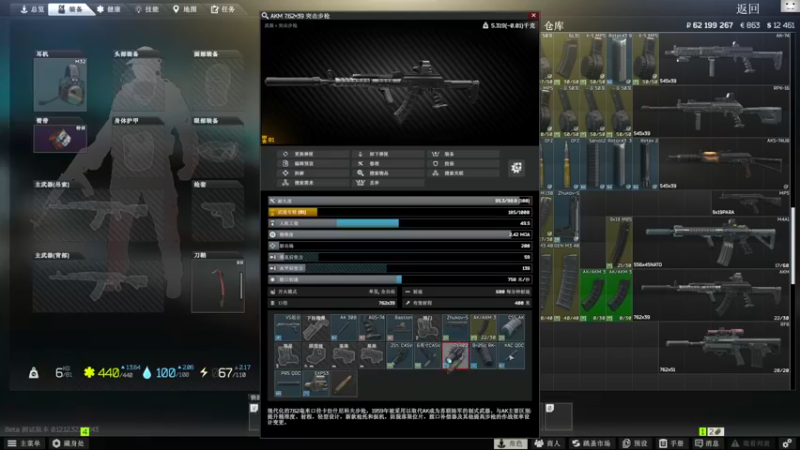Choose 编辑预设 edit preset option
800x450 pixels.
click(x=314, y=163)
